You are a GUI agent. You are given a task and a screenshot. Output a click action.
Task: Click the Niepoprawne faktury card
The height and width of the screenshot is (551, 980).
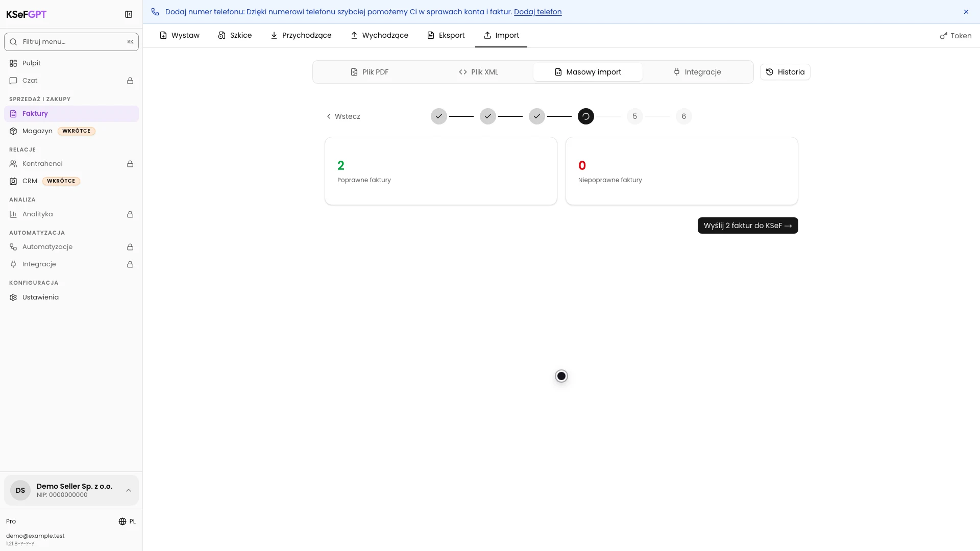(x=682, y=171)
